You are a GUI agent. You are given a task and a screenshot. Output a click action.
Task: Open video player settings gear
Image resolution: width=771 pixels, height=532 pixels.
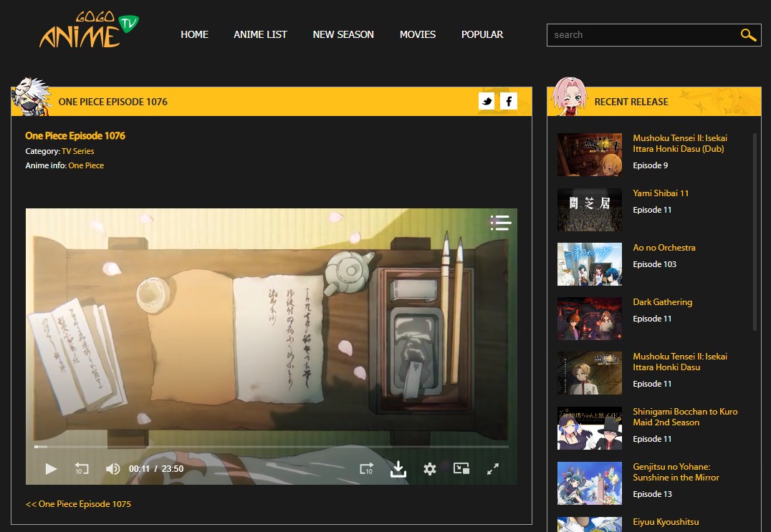click(430, 469)
